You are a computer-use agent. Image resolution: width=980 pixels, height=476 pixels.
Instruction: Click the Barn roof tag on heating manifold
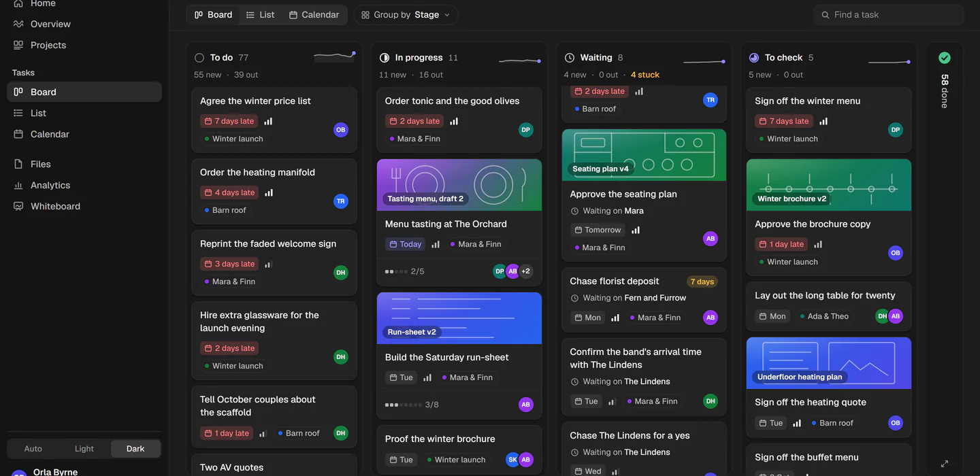click(x=225, y=210)
